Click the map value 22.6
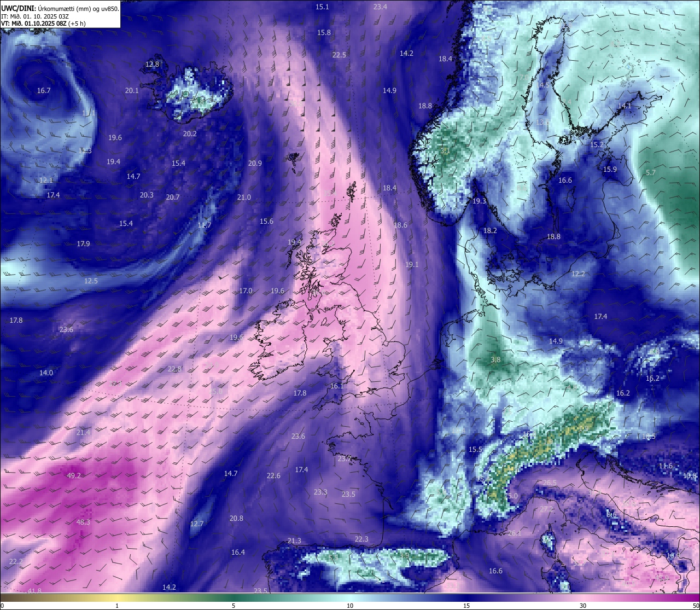The height and width of the screenshot is (610, 700). (273, 475)
